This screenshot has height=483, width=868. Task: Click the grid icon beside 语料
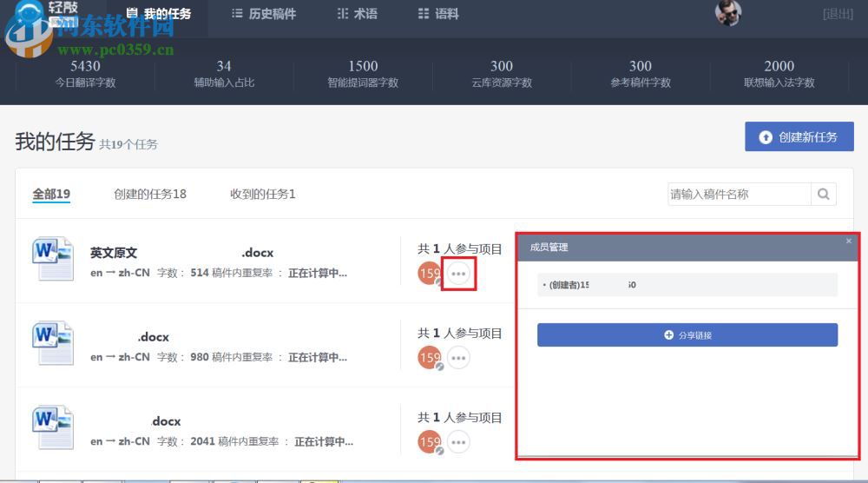click(x=424, y=13)
